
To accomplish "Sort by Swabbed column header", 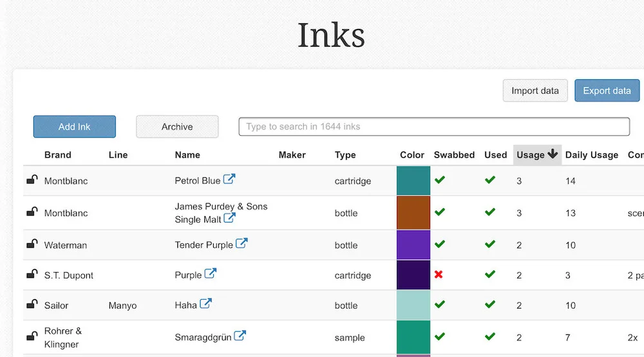I will pyautogui.click(x=454, y=154).
